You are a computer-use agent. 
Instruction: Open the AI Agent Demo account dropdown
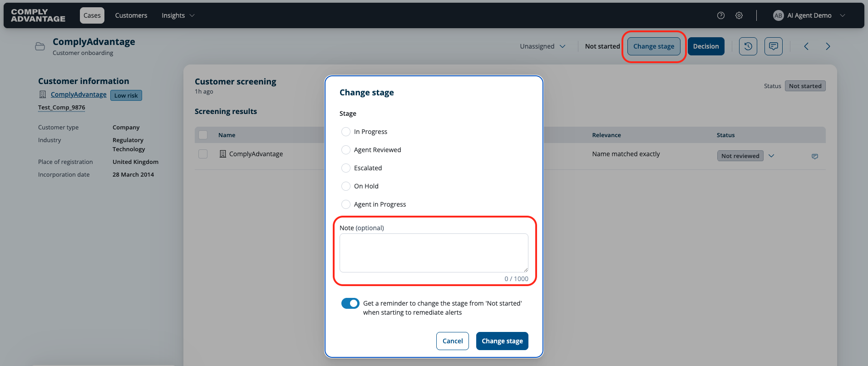[809, 15]
